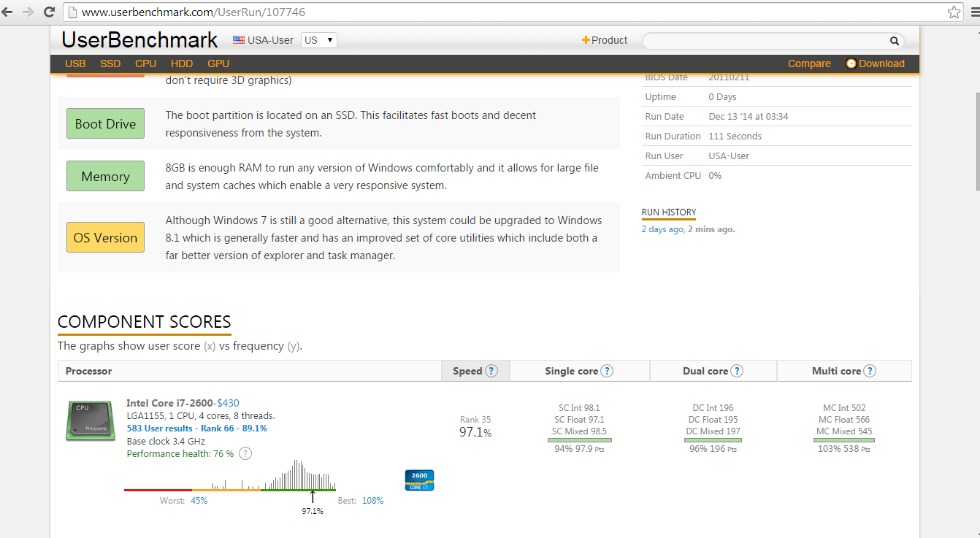Open the Multi core help question mark
Viewport: 980px width, 538px height.
[870, 371]
